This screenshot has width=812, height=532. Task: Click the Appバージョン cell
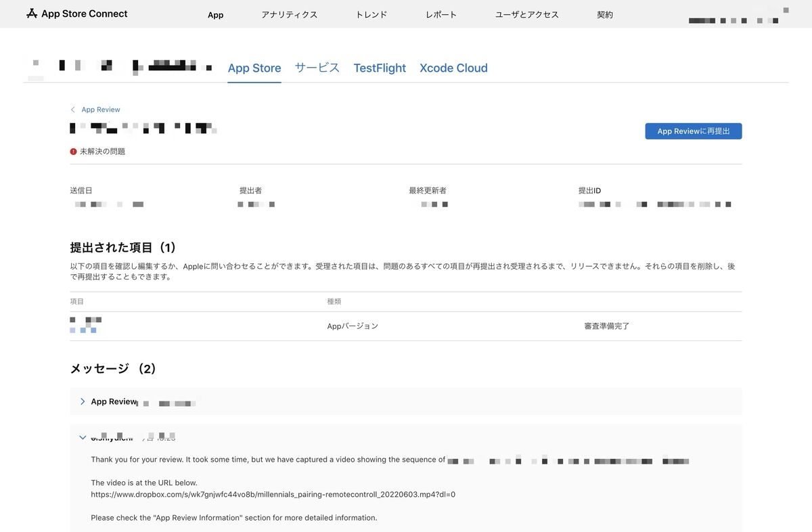(353, 326)
